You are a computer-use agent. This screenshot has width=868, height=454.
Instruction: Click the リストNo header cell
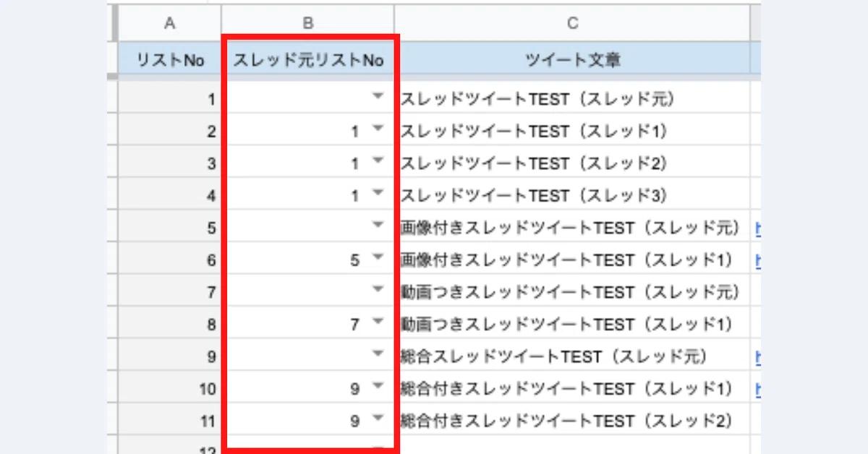coord(171,61)
